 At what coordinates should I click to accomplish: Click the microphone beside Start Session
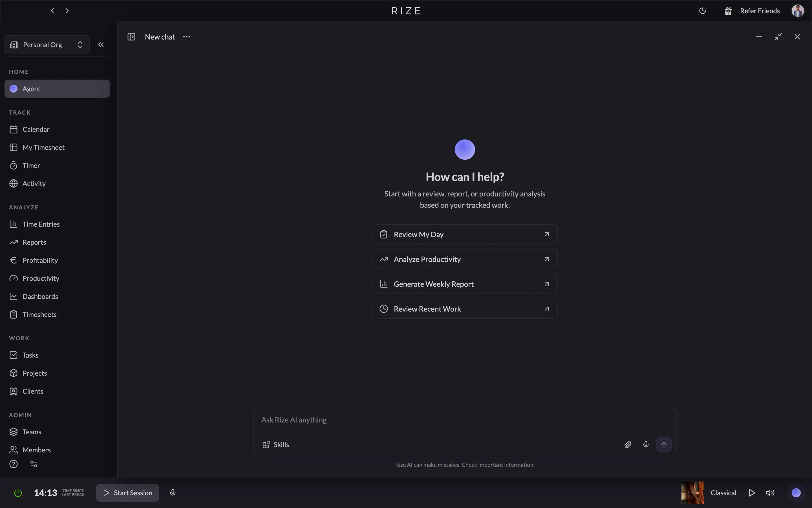pyautogui.click(x=173, y=493)
